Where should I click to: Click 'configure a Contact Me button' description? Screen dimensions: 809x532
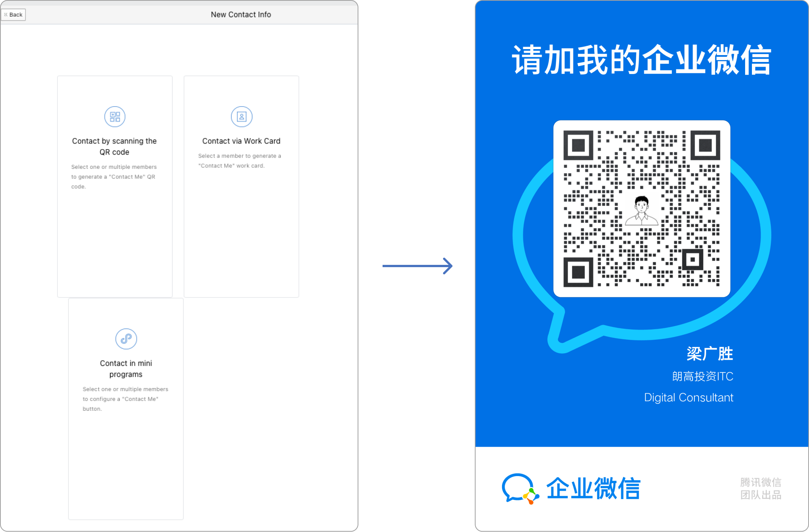tap(126, 399)
